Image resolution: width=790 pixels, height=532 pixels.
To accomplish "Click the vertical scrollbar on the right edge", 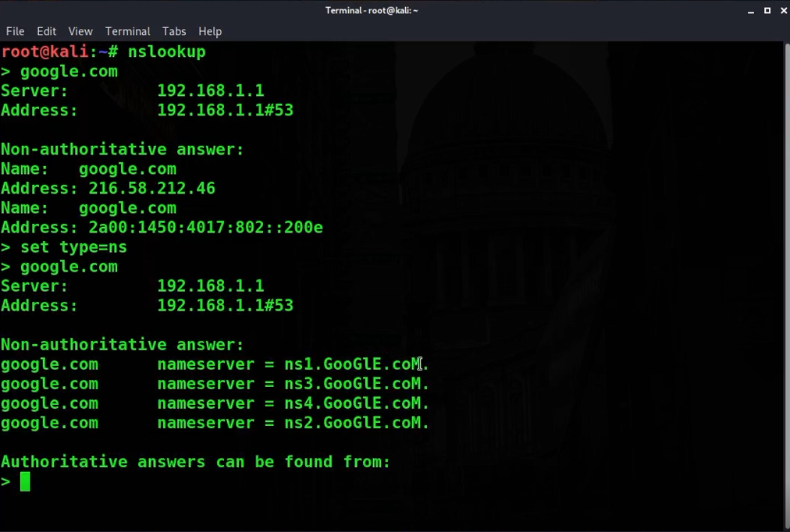I will tap(786, 281).
